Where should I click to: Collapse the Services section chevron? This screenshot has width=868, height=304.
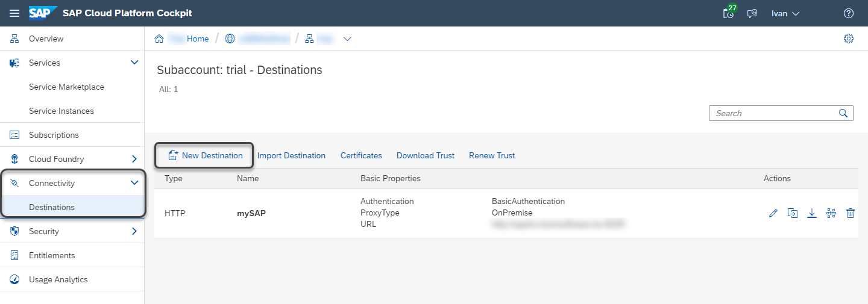point(134,63)
